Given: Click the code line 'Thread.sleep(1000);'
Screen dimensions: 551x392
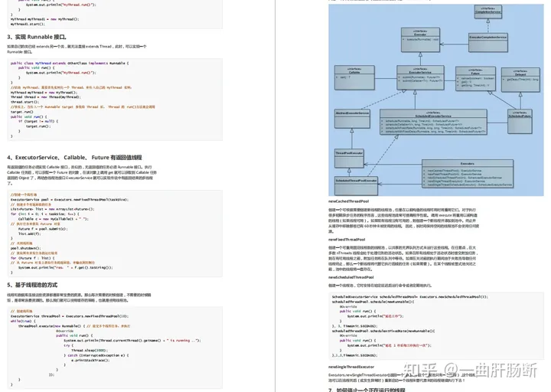Looking at the screenshot, I should 90,350.
